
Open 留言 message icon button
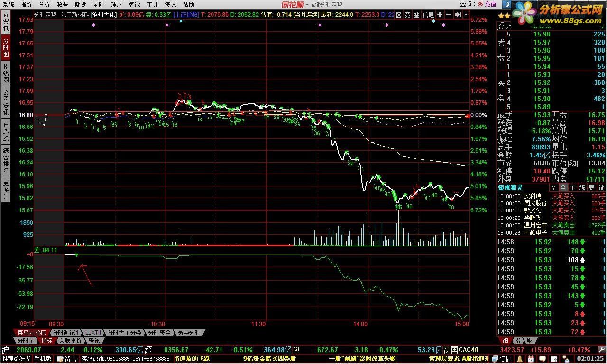tap(67, 359)
